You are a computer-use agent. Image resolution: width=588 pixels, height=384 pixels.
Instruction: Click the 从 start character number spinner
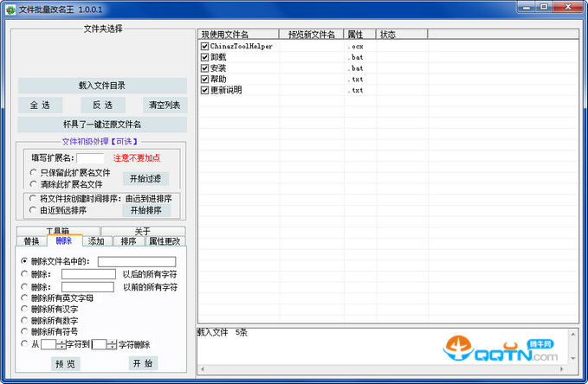tap(48, 344)
